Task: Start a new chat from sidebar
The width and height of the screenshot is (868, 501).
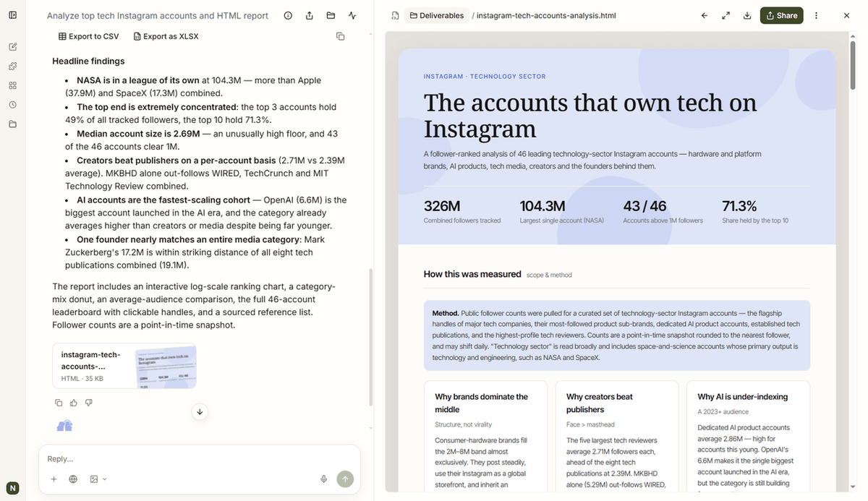Action: 13,47
